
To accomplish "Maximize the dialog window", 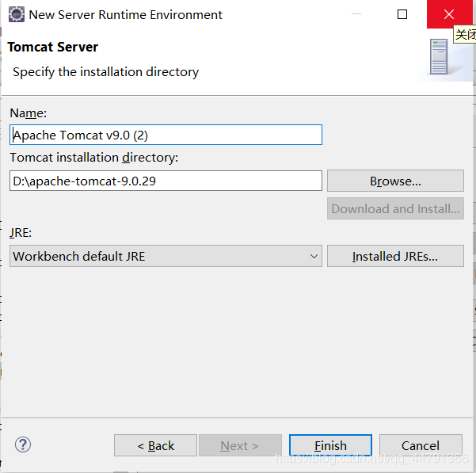I will click(x=402, y=14).
